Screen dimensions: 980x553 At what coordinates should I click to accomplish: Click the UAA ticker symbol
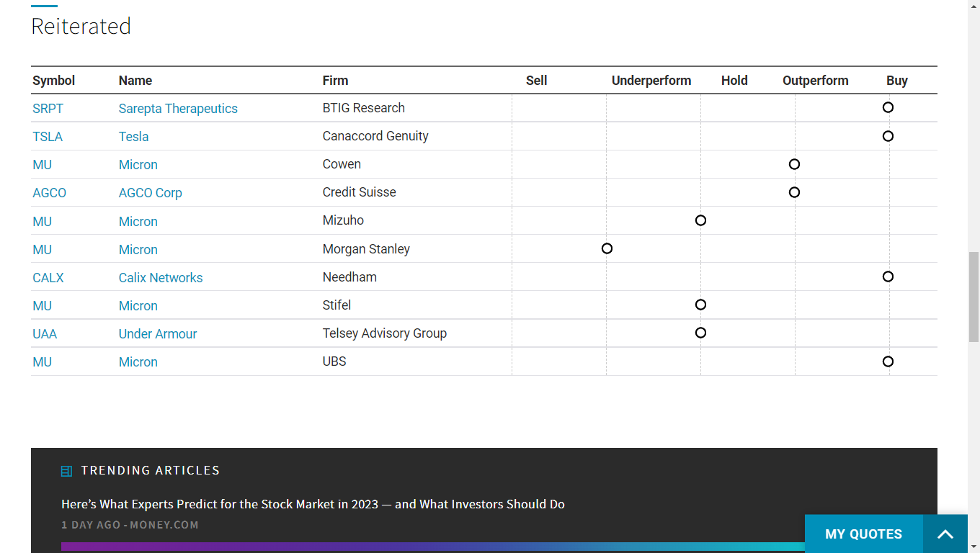[45, 334]
